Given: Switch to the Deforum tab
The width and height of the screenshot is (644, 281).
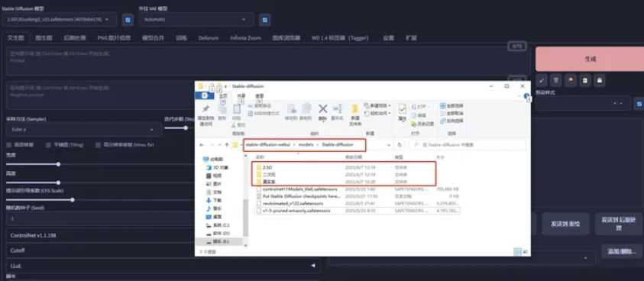Looking at the screenshot, I should pos(209,37).
